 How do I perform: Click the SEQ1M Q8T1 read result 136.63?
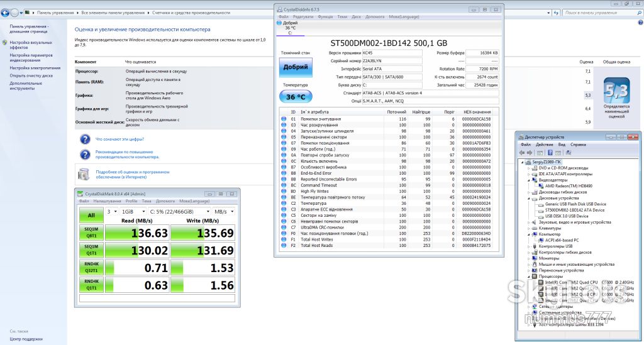pos(136,233)
